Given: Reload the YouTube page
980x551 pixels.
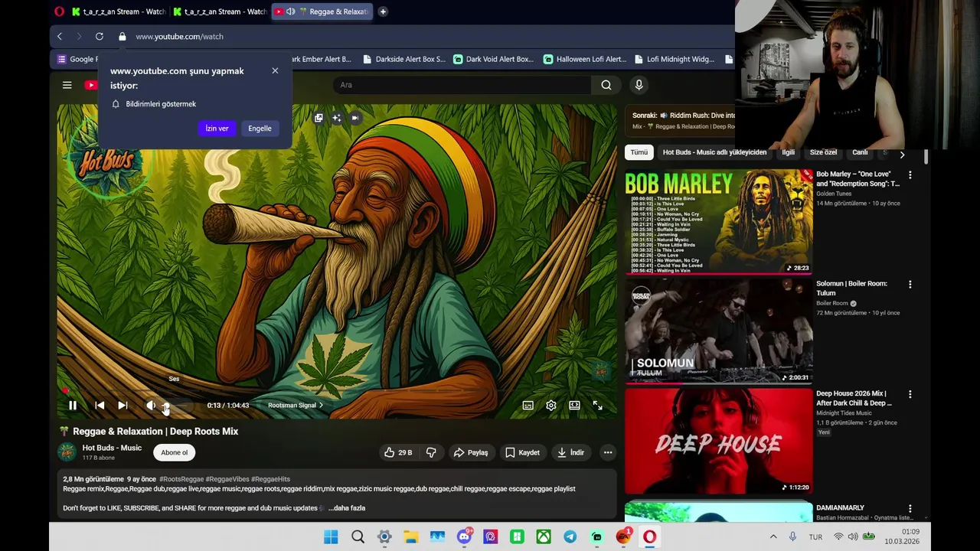Looking at the screenshot, I should click(x=100, y=36).
